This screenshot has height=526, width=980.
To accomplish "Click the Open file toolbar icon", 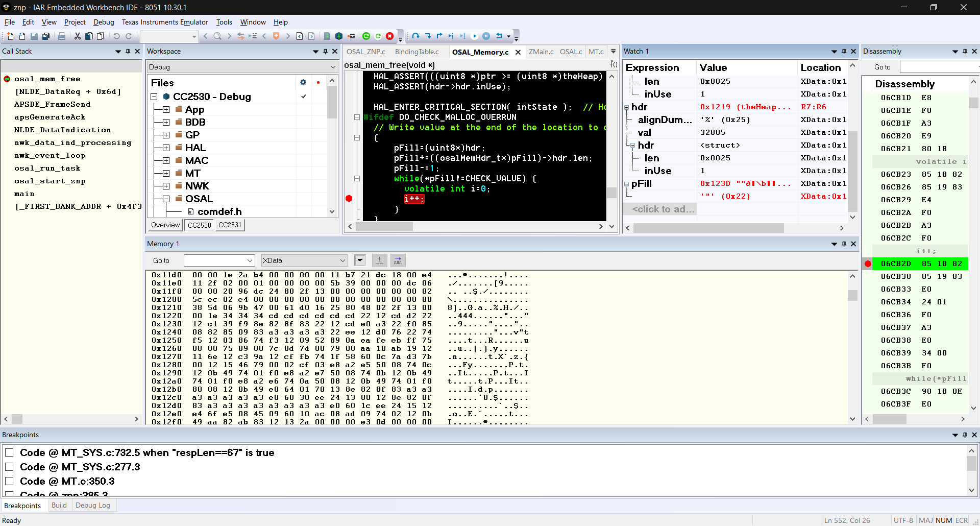I will coord(22,36).
